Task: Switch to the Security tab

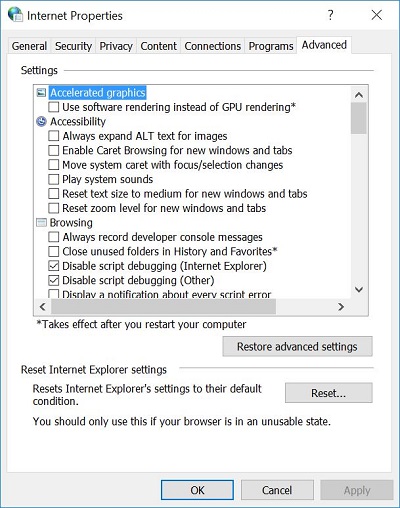Action: 73,46
